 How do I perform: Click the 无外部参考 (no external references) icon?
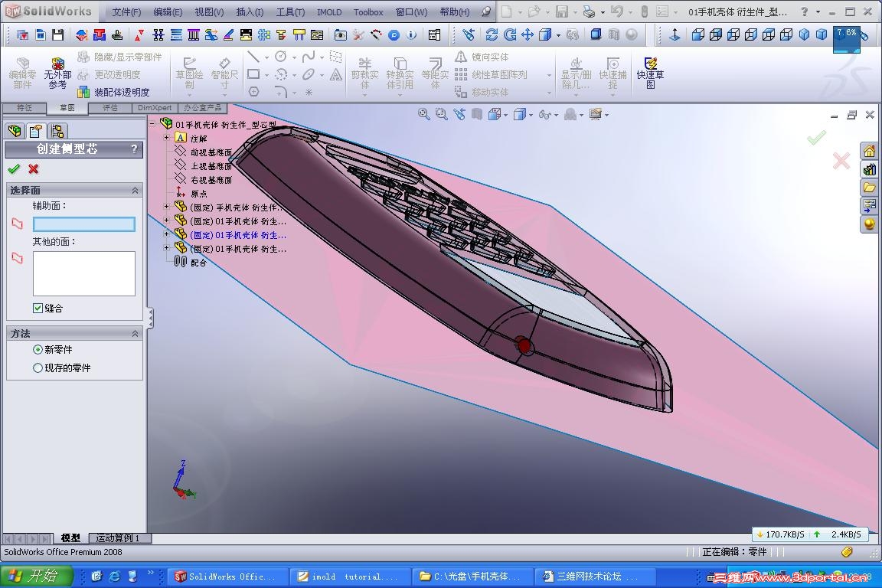click(x=58, y=73)
